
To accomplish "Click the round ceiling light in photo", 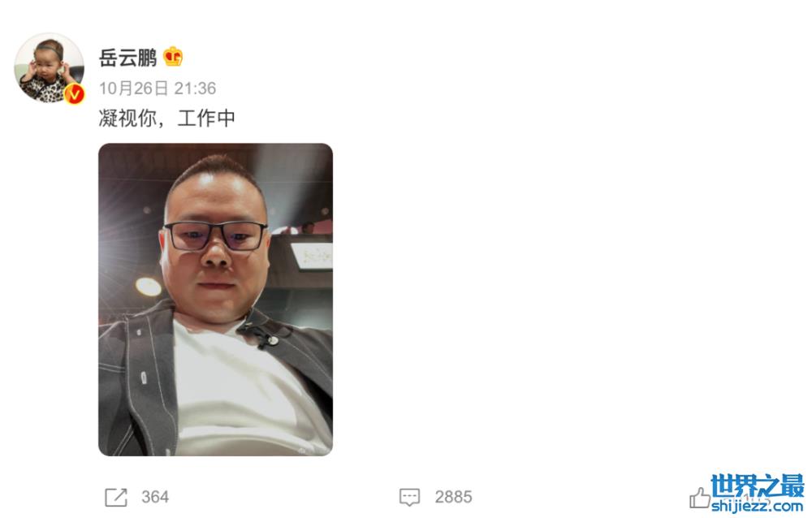I will tap(148, 287).
